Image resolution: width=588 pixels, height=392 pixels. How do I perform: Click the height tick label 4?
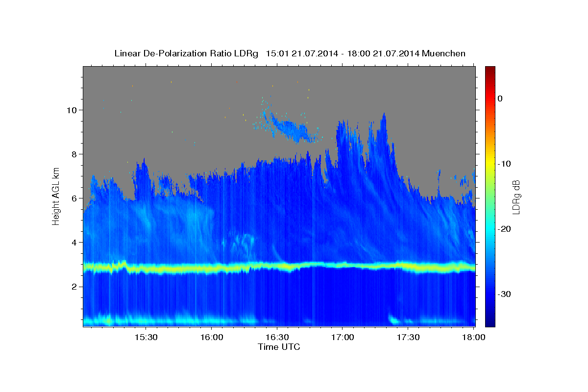pyautogui.click(x=74, y=242)
